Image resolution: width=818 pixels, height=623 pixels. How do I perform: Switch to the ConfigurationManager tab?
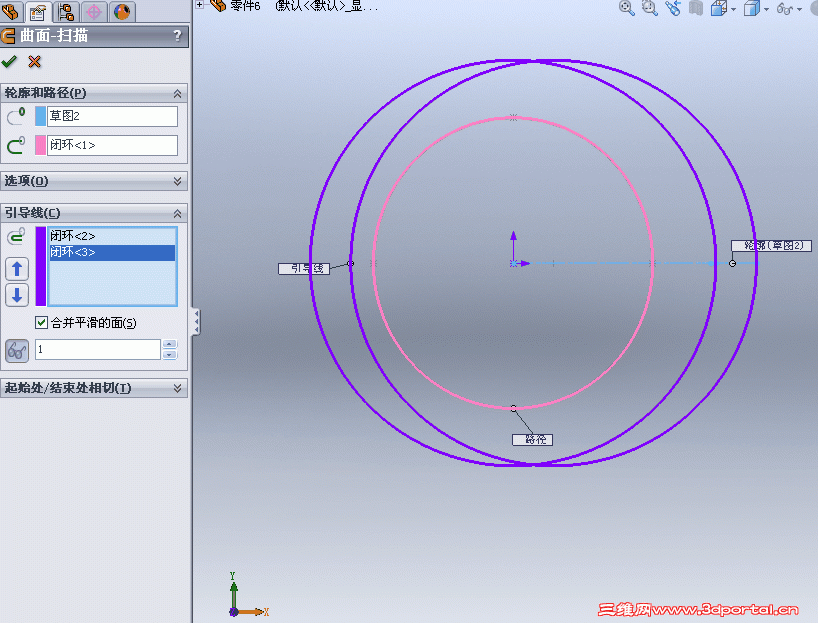click(66, 11)
